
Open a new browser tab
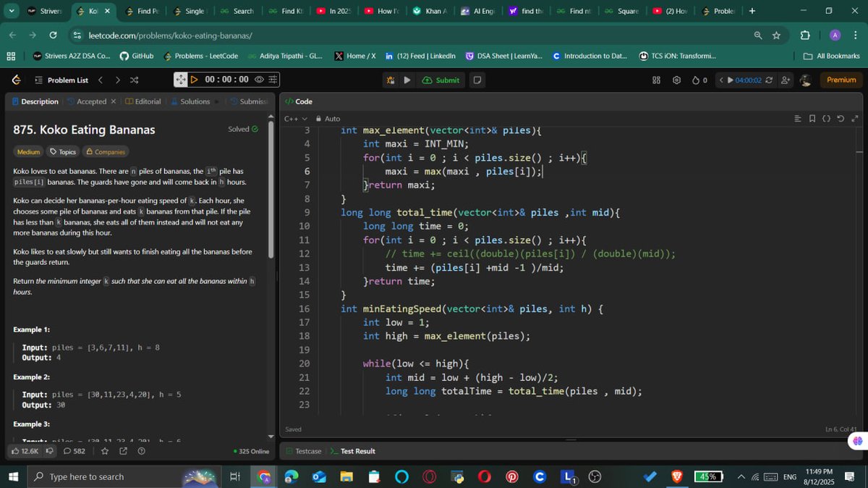click(x=752, y=11)
